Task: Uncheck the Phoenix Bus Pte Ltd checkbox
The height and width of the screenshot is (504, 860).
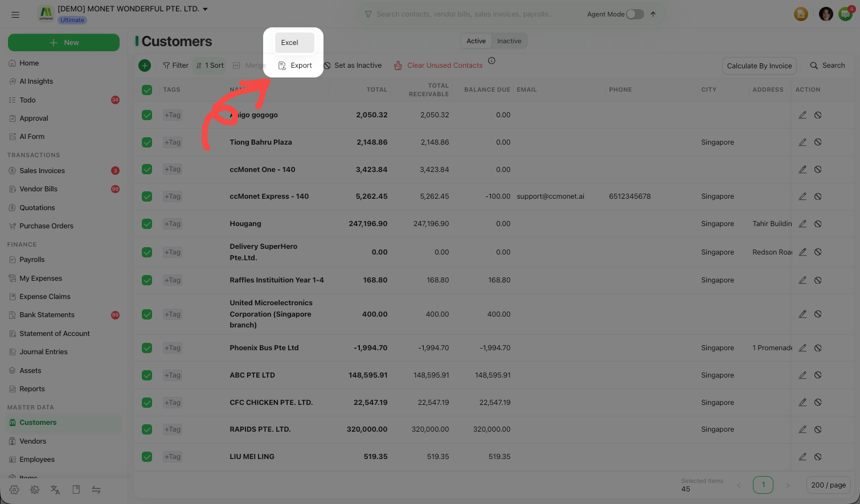Action: [x=147, y=348]
